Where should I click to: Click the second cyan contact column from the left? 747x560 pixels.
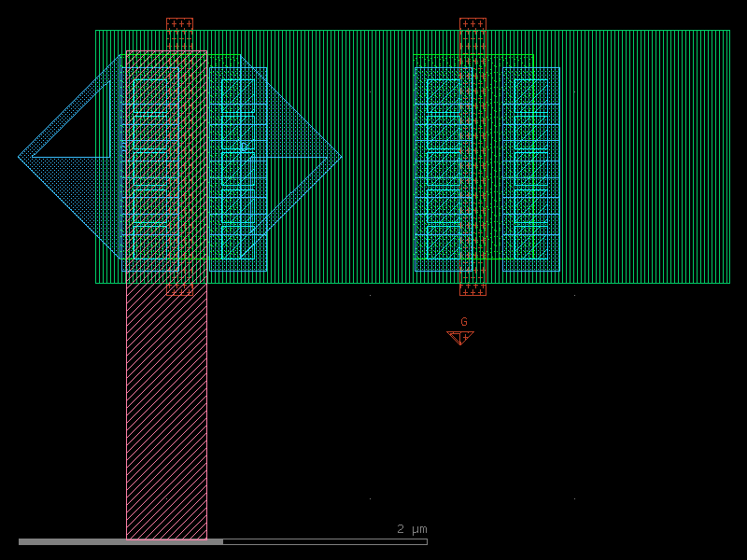point(238,169)
